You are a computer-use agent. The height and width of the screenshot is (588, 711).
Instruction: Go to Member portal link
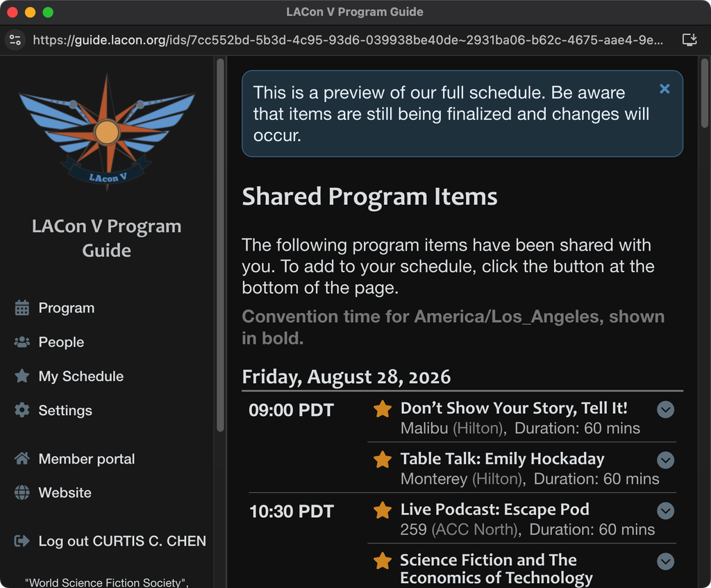pos(87,459)
